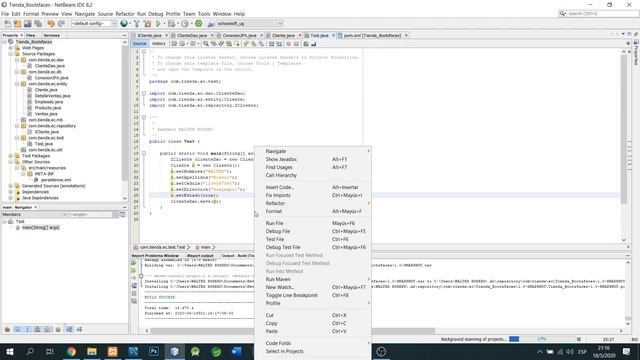
Task: Click the New Project toolbar icon
Action: [x=18, y=24]
